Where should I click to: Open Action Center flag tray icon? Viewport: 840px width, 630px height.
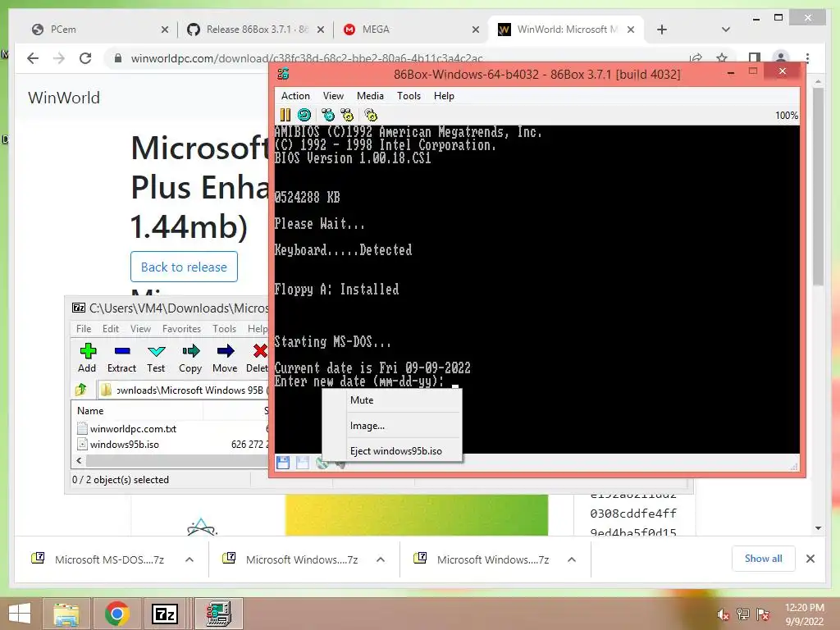[x=763, y=614]
